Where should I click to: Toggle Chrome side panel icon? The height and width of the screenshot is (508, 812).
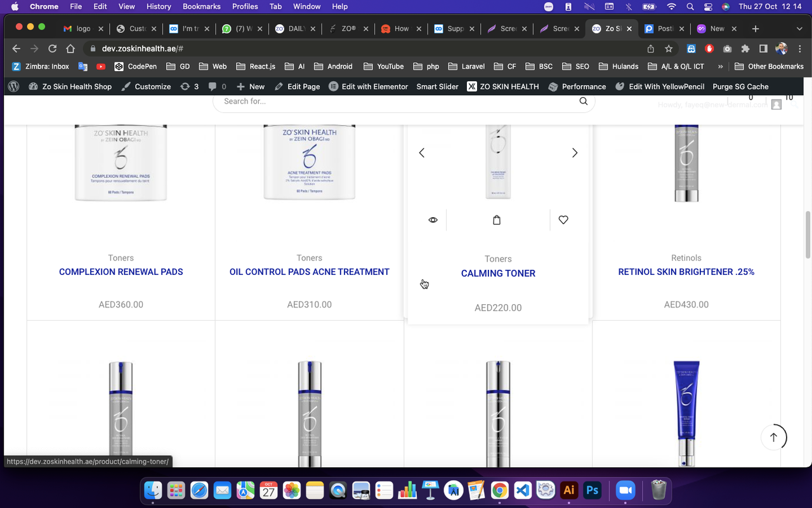[x=763, y=48]
